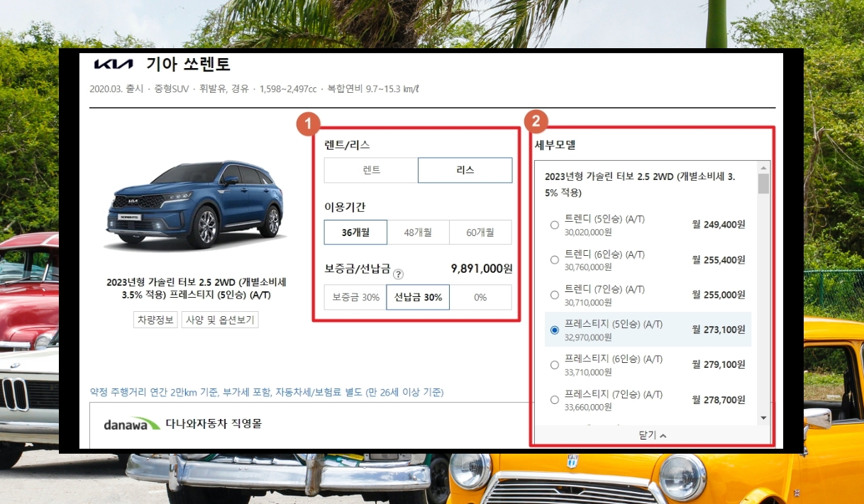Collapse the model list with 닫기
The image size is (864, 504).
click(x=652, y=435)
